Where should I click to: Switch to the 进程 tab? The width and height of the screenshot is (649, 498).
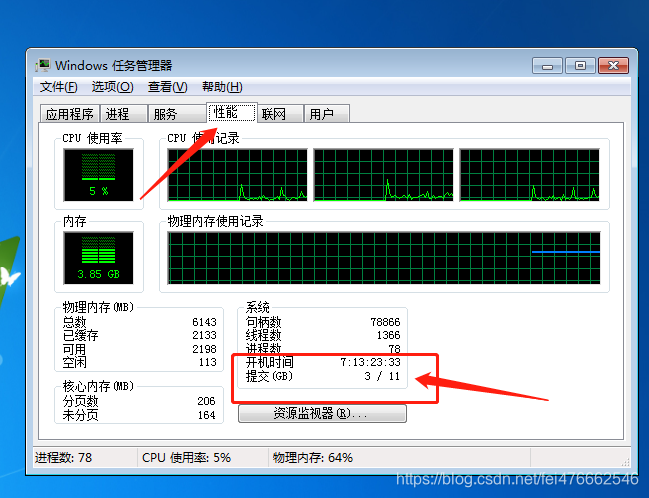pos(123,114)
